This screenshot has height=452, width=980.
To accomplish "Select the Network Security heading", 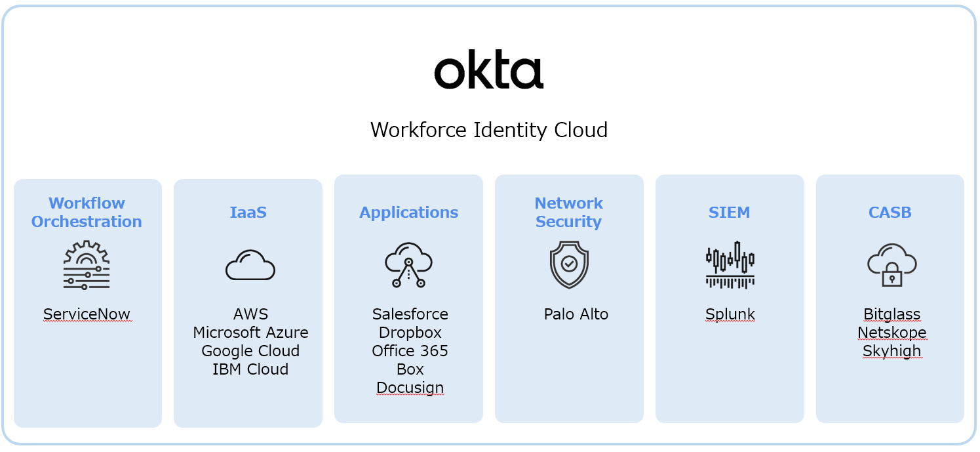I will coord(568,212).
